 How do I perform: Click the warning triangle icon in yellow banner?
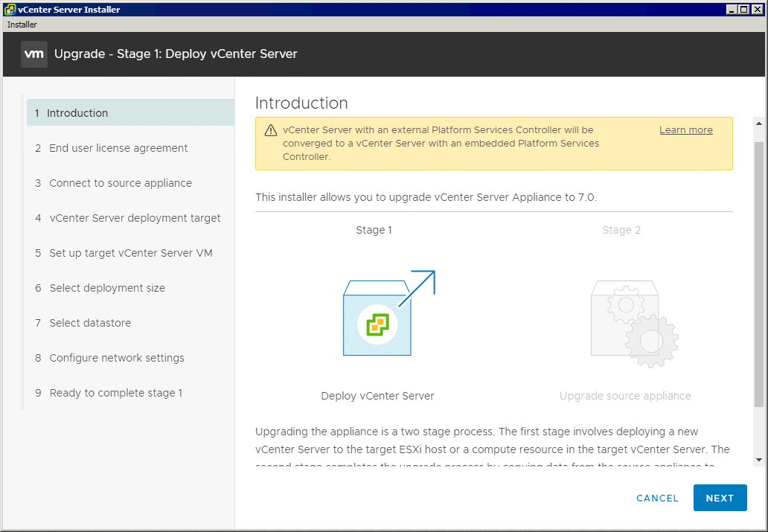pyautogui.click(x=272, y=129)
